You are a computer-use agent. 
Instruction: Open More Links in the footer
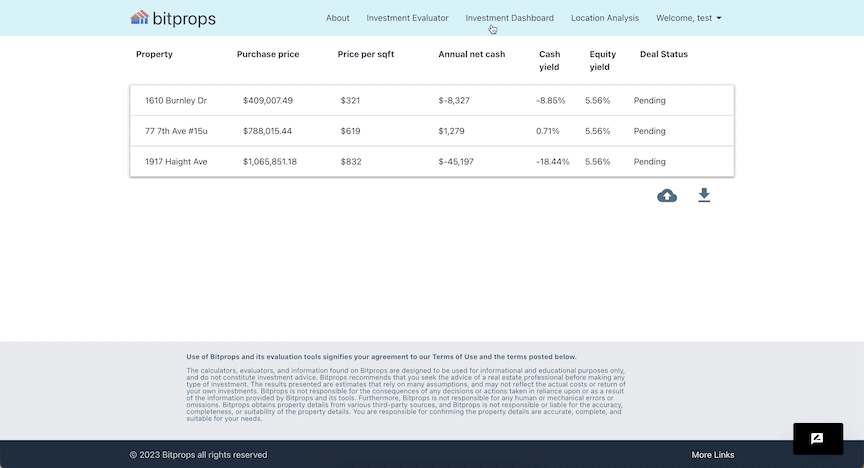(712, 455)
